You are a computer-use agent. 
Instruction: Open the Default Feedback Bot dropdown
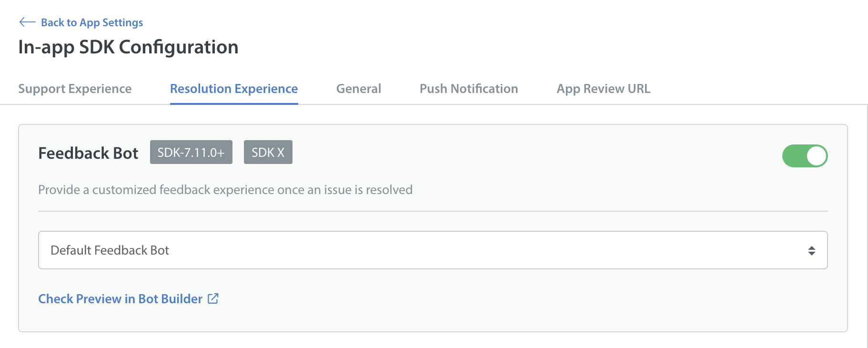[x=433, y=250]
